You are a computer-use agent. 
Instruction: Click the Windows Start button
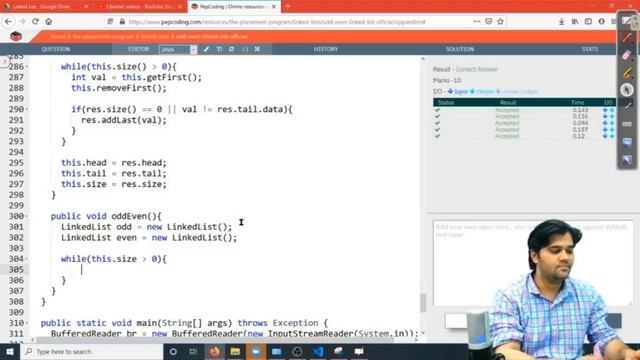(x=9, y=351)
